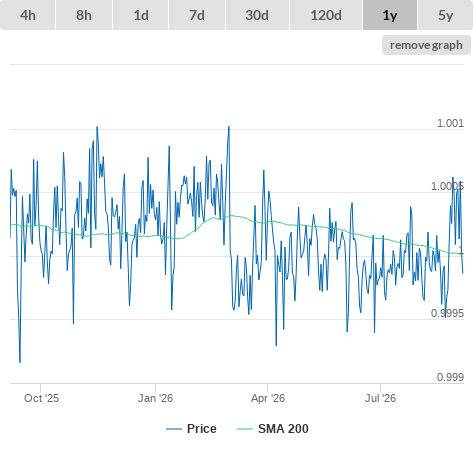Click the 1.001 y-axis label

(x=450, y=123)
